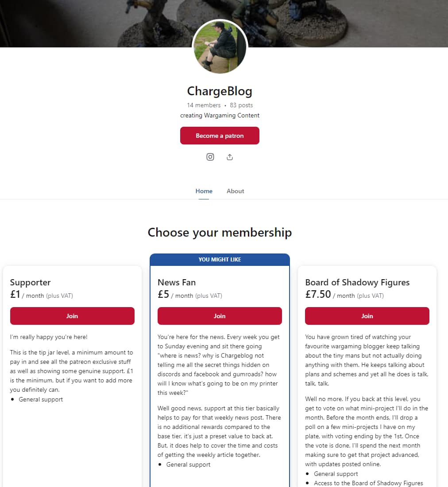Click the Supporter tier title
The image size is (448, 487).
(x=30, y=282)
